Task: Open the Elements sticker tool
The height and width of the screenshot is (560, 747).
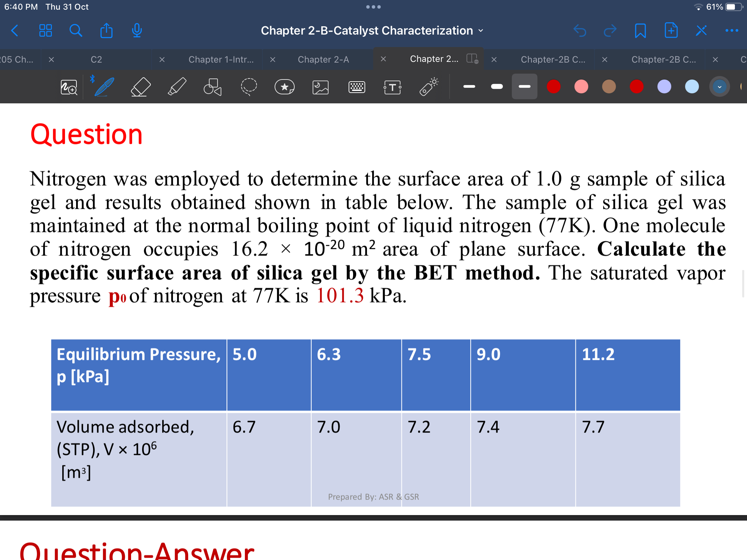Action: pos(285,87)
